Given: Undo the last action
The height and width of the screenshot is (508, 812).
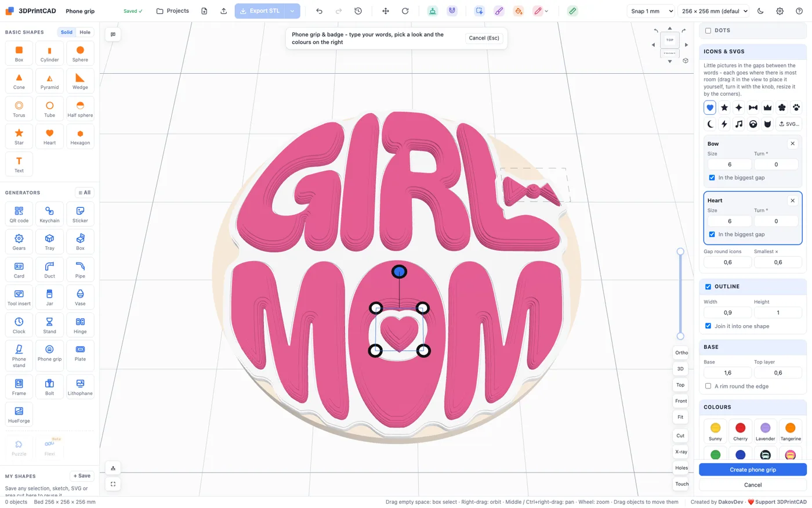Looking at the screenshot, I should [x=319, y=11].
